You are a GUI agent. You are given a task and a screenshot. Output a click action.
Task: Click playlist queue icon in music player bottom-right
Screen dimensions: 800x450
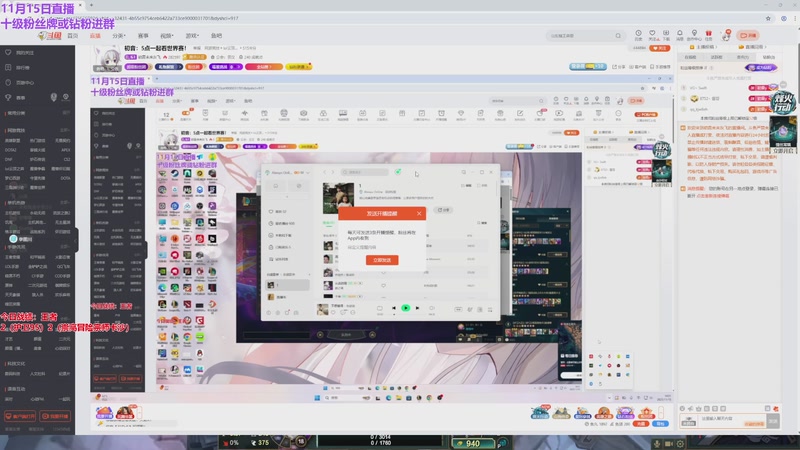490,309
